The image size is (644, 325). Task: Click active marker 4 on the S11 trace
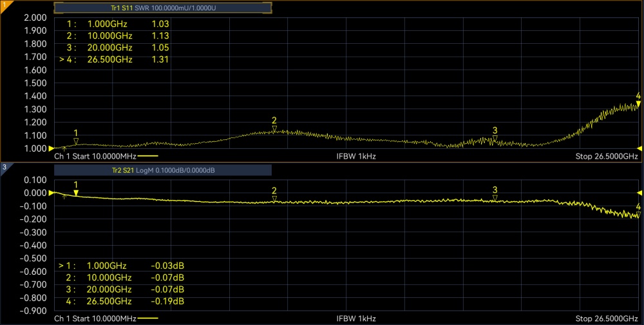[x=638, y=104]
